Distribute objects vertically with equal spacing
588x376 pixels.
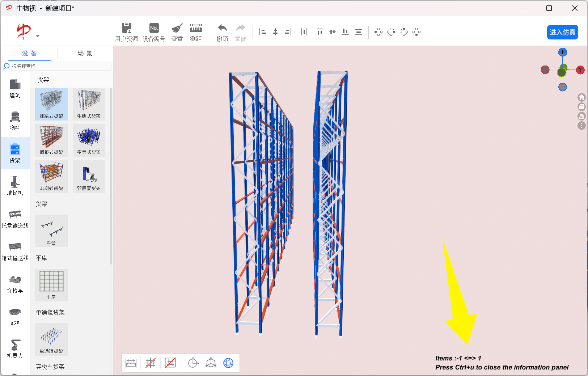(359, 32)
